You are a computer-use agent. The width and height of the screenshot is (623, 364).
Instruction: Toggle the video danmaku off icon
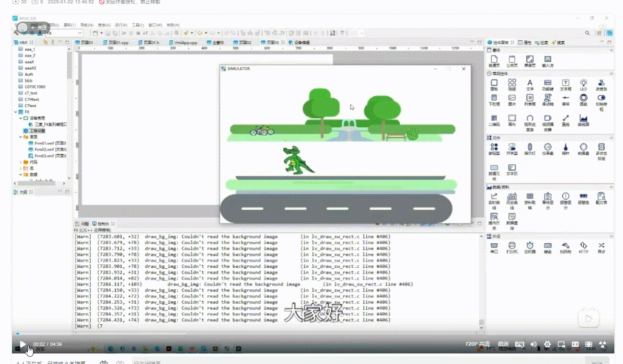[519, 344]
